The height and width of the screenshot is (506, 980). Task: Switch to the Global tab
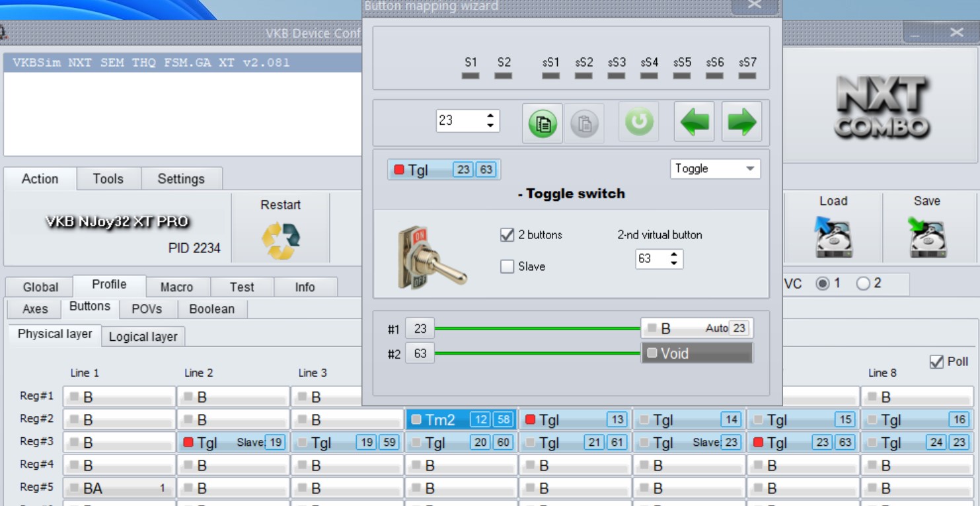click(41, 287)
